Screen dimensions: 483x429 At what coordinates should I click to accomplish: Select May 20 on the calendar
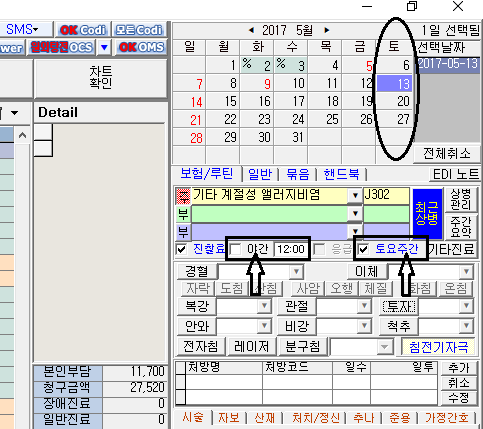click(x=395, y=101)
